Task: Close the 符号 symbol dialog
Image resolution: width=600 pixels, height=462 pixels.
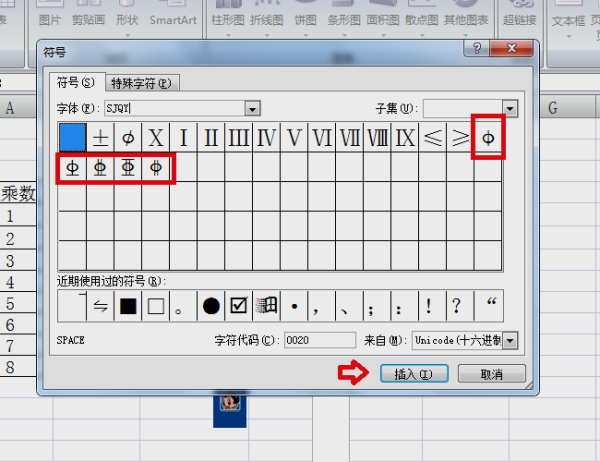Action: click(x=511, y=48)
